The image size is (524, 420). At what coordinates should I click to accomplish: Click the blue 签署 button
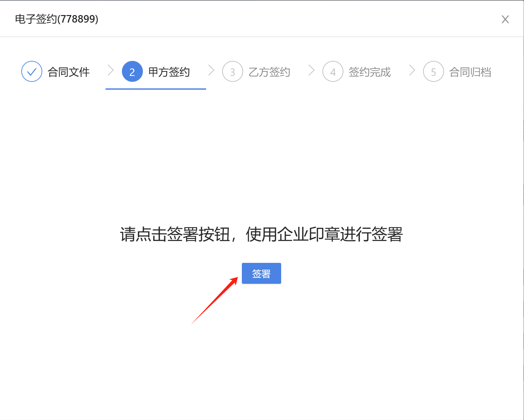tap(261, 273)
